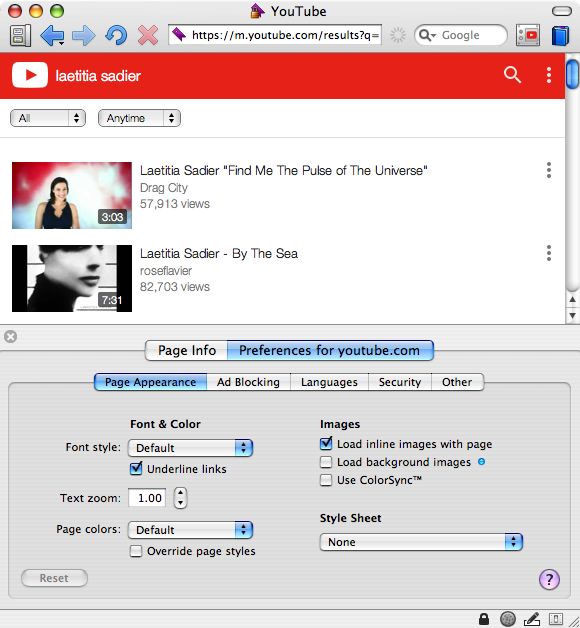The width and height of the screenshot is (580, 628).
Task: Click the URL address field
Action: [275, 35]
